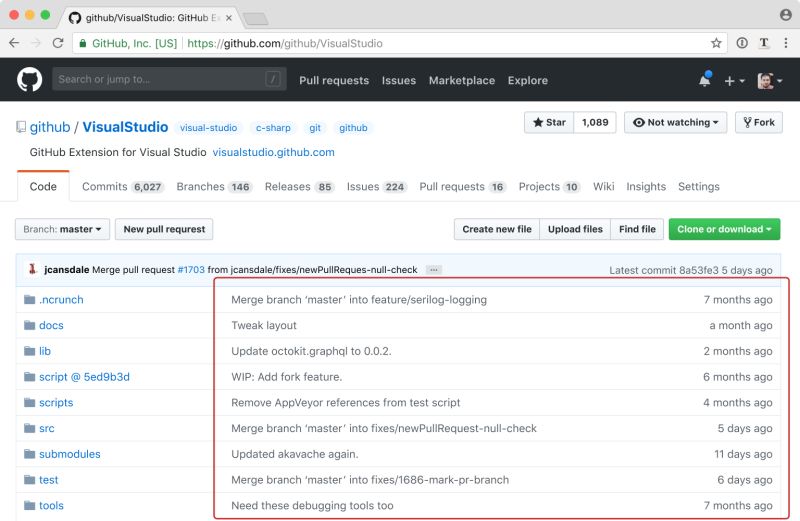Open the stargazers count 1,089
The width and height of the screenshot is (800, 521).
[595, 122]
